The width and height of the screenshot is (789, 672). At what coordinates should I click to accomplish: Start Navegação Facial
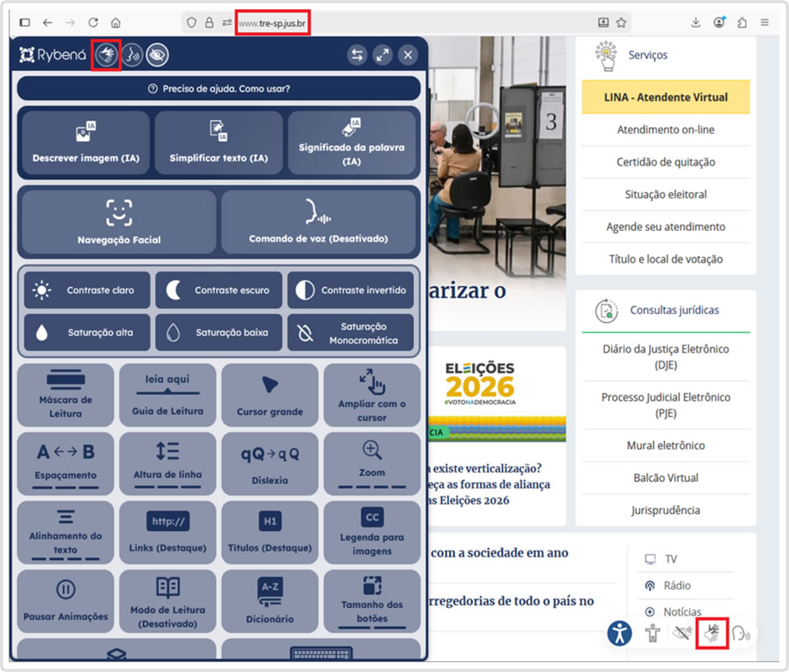(x=119, y=223)
